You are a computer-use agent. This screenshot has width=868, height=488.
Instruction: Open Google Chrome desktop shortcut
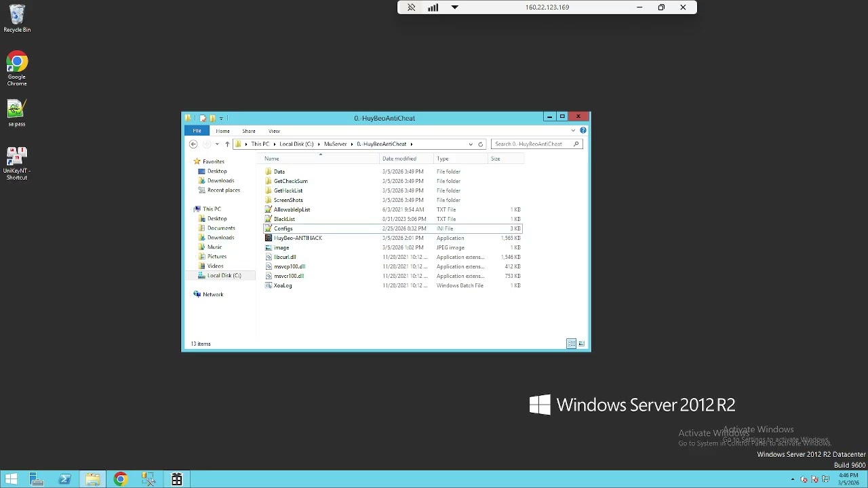pyautogui.click(x=17, y=68)
